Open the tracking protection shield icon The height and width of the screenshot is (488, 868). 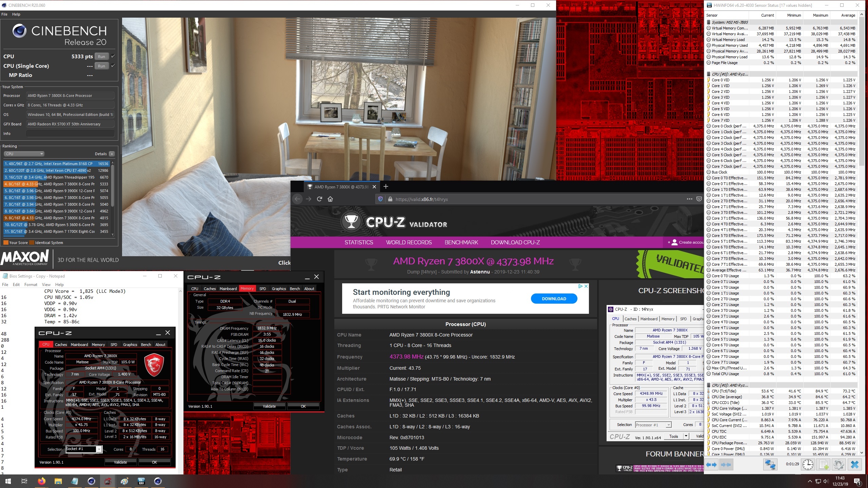click(x=380, y=199)
